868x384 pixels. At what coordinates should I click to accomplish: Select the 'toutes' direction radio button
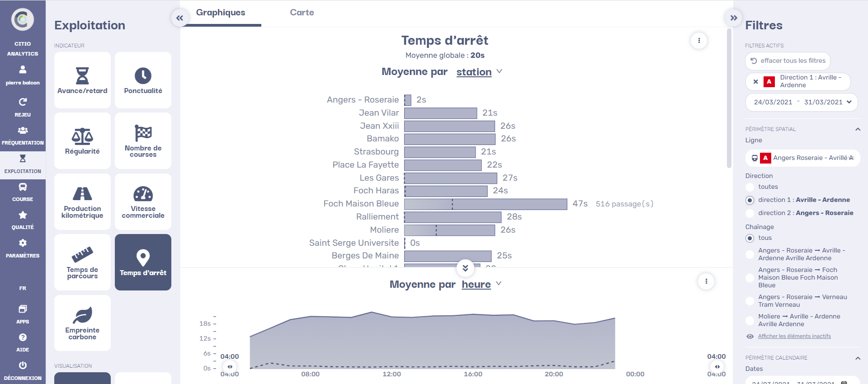[x=750, y=187]
